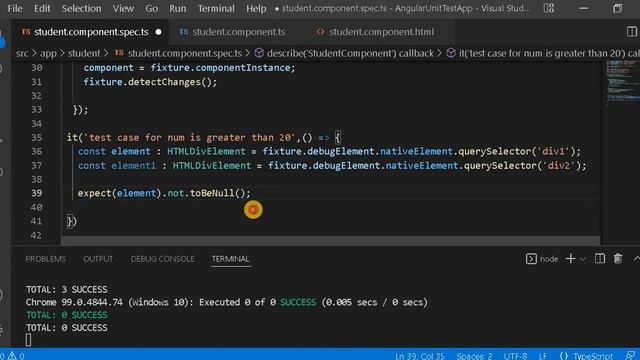Select the TERMINAL panel tab
The image size is (640, 360).
pos(230,259)
